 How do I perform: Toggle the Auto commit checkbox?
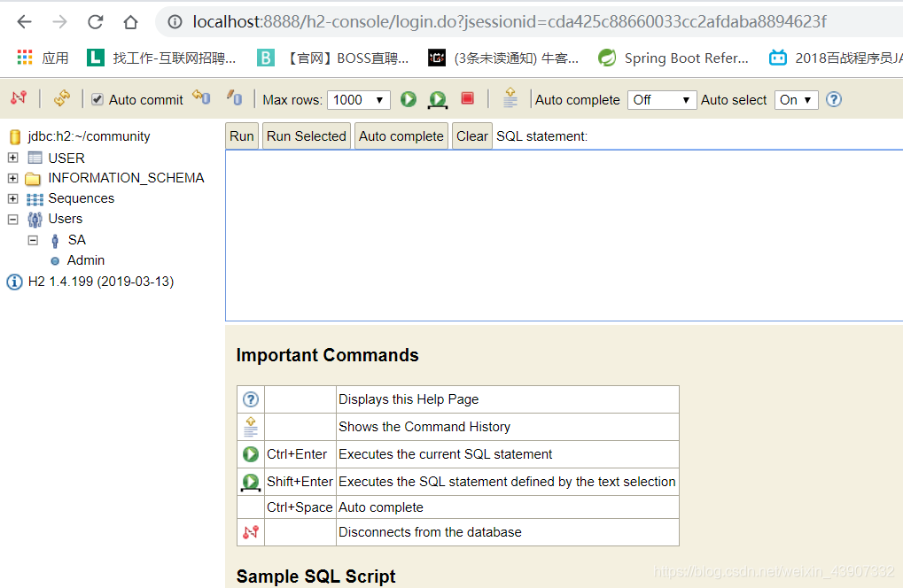[x=97, y=99]
